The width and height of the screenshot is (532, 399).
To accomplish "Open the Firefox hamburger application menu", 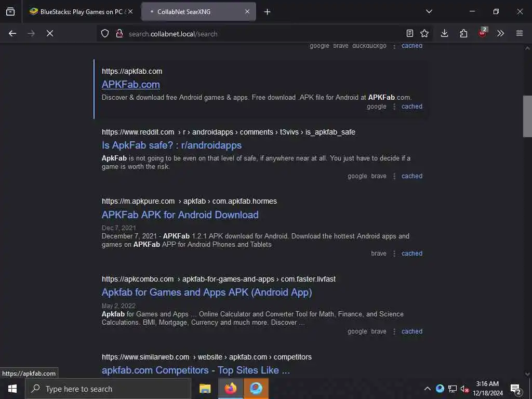I will (x=519, y=33).
